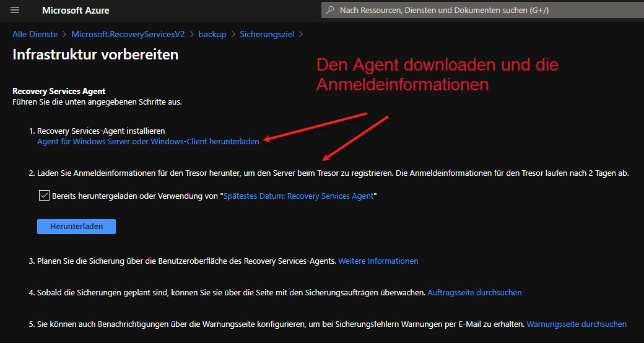Image resolution: width=644 pixels, height=343 pixels.
Task: Click the Infrastruktur vorbereiten heading
Action: coord(95,54)
